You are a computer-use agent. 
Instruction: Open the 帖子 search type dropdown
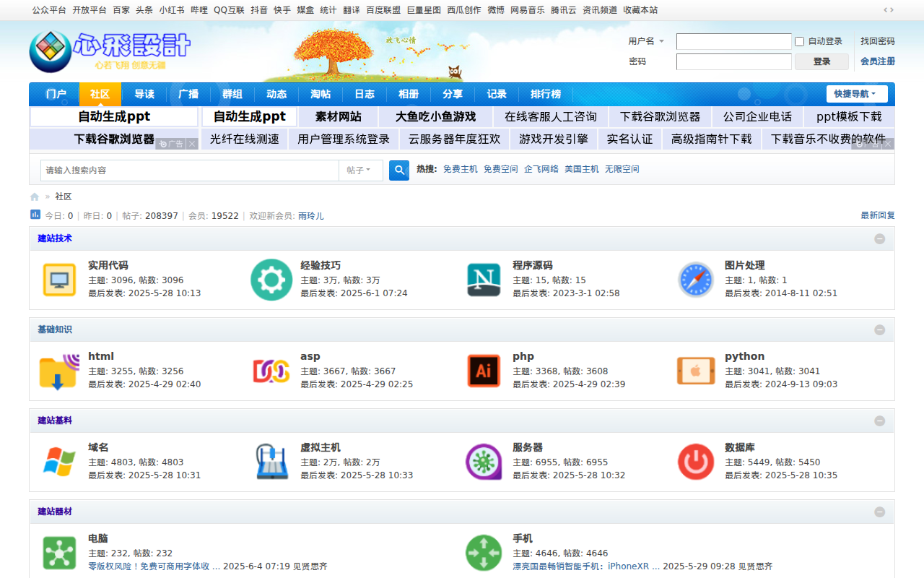point(360,170)
